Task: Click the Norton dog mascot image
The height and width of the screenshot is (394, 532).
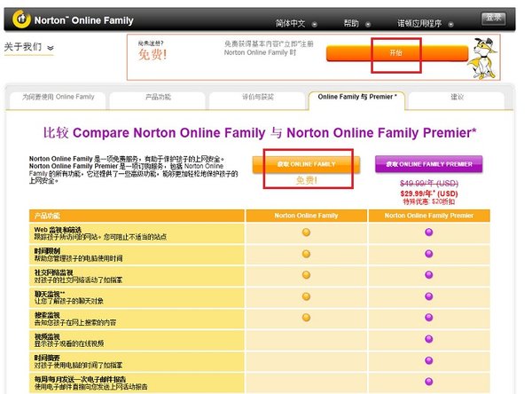Action: click(x=483, y=58)
